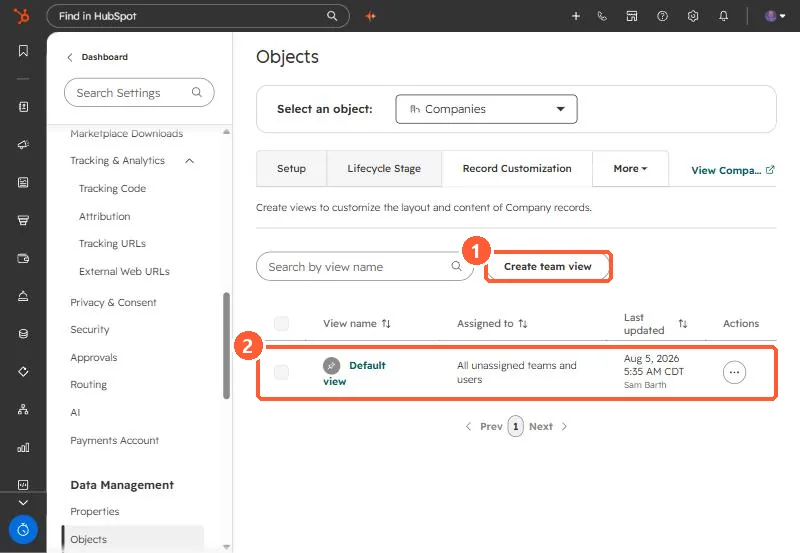The image size is (800, 553).
Task: Open Tracking URLs settings
Action: pyautogui.click(x=112, y=244)
